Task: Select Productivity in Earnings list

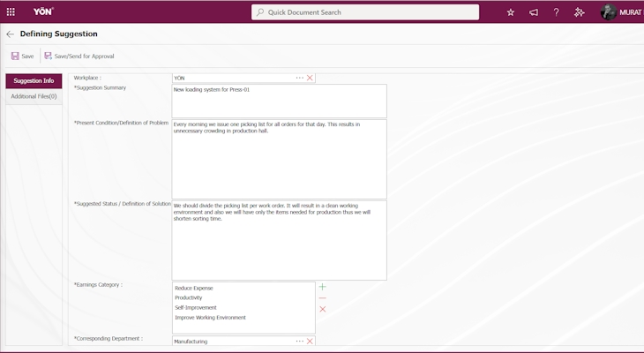Action: (189, 298)
